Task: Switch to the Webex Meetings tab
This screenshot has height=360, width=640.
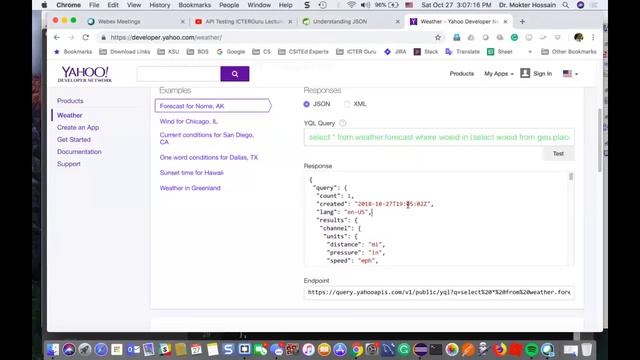Action: pyautogui.click(x=135, y=22)
